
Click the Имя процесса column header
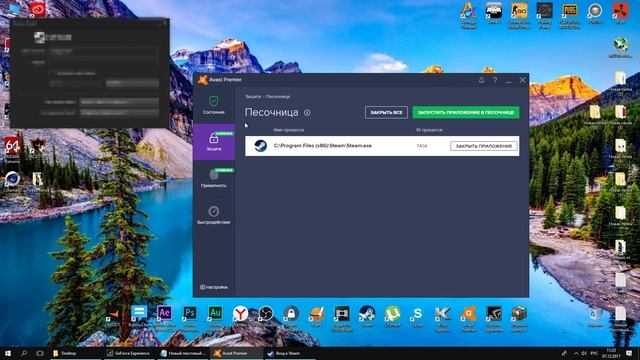point(289,130)
